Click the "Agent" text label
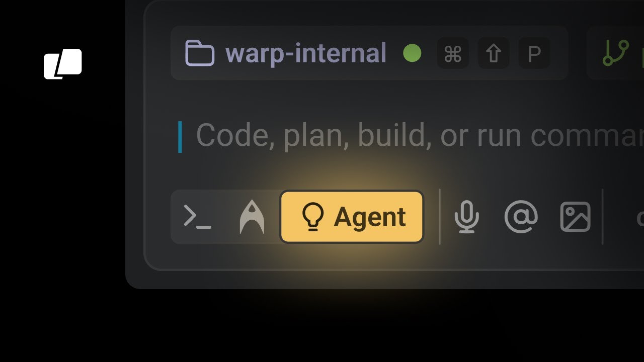644x362 pixels. (x=370, y=218)
